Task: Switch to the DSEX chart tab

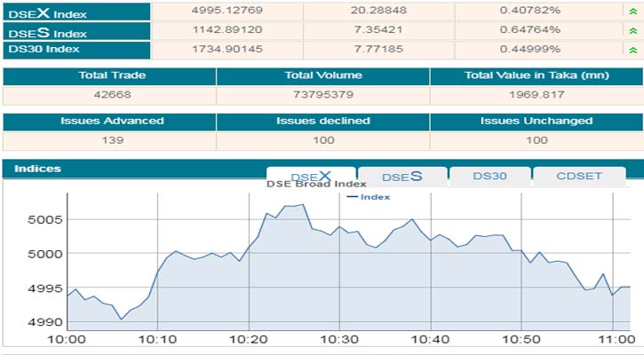Action: (x=311, y=176)
